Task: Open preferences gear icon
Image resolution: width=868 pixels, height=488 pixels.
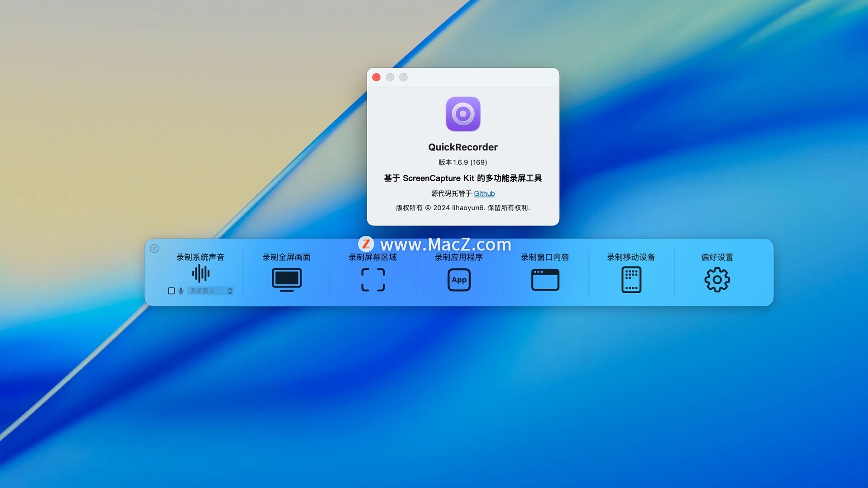Action: tap(717, 280)
